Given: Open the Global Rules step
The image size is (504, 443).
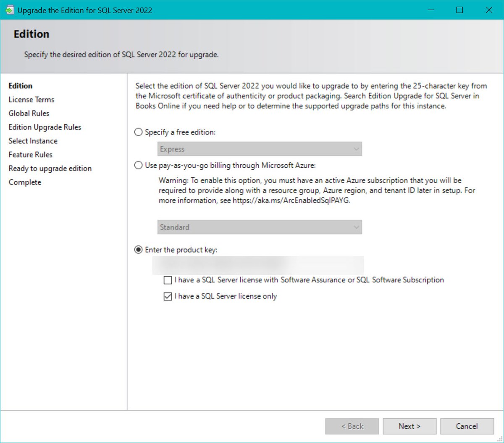Looking at the screenshot, I should pos(29,113).
